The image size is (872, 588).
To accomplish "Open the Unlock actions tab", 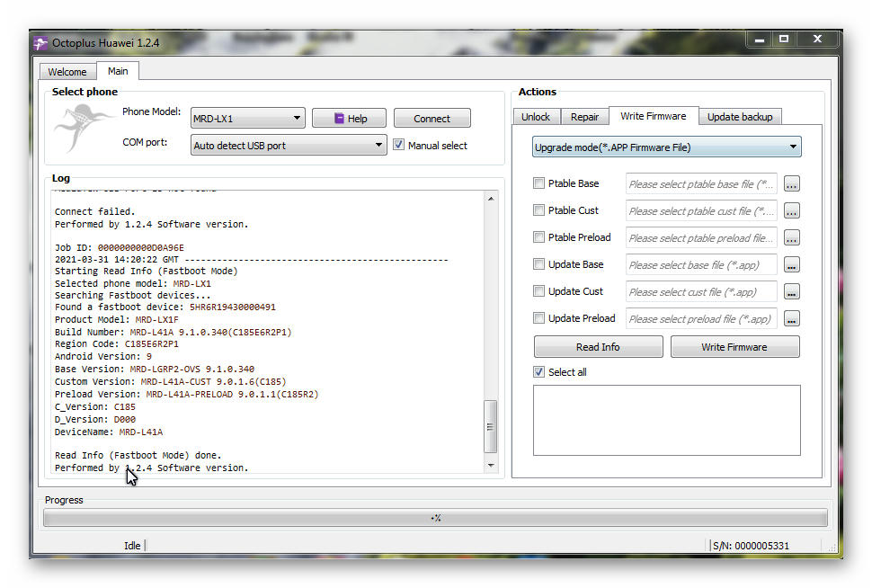I will pos(536,117).
